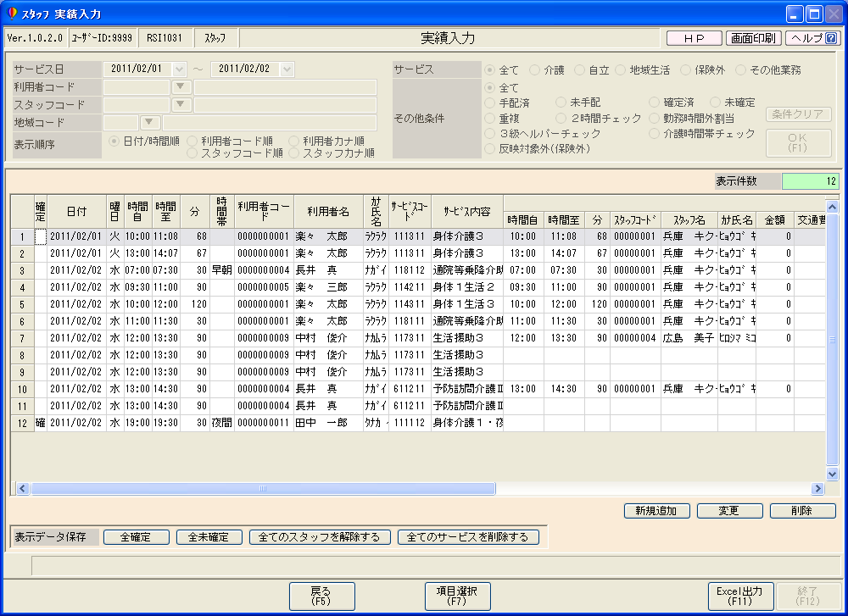Click 全てのサービスを削除する button
The image size is (848, 616).
[468, 537]
